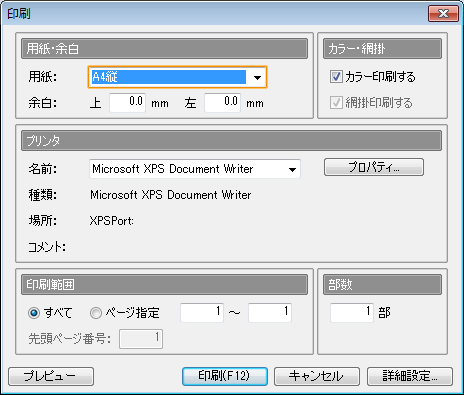
Task: Click the end page range field
Action: 270,313
